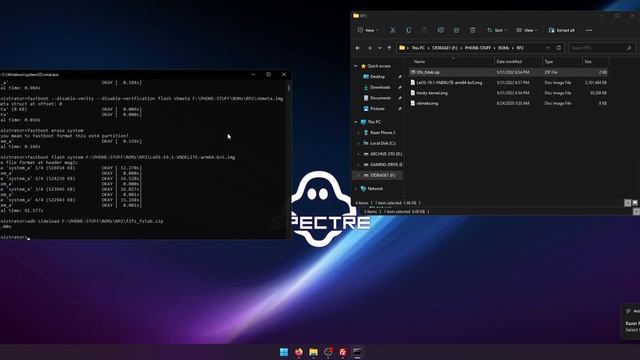Open the Sort dropdown in Explorer toolbar
Screen dimensions: 640x360
coord(497,30)
